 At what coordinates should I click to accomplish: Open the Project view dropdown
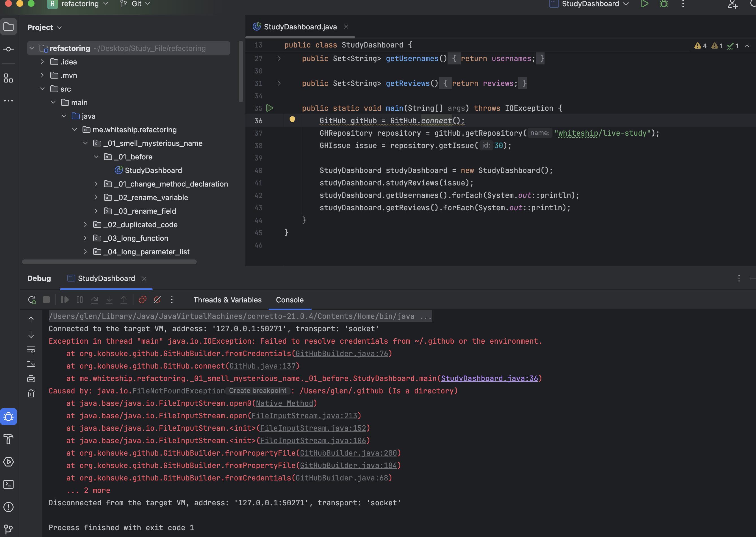(45, 27)
